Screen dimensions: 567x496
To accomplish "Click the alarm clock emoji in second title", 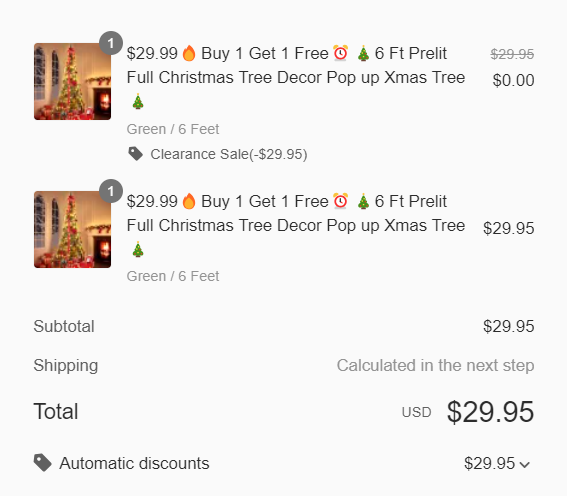I will tap(341, 201).
